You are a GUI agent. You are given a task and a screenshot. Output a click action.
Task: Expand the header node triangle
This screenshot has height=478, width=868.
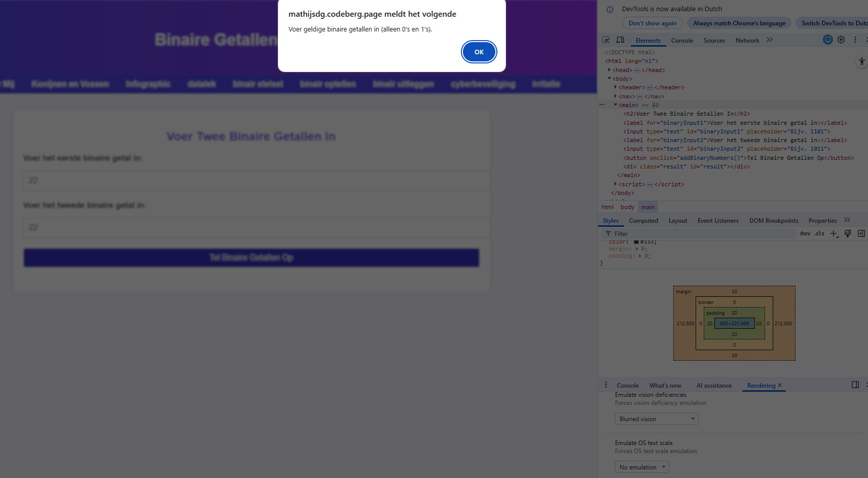pyautogui.click(x=616, y=87)
